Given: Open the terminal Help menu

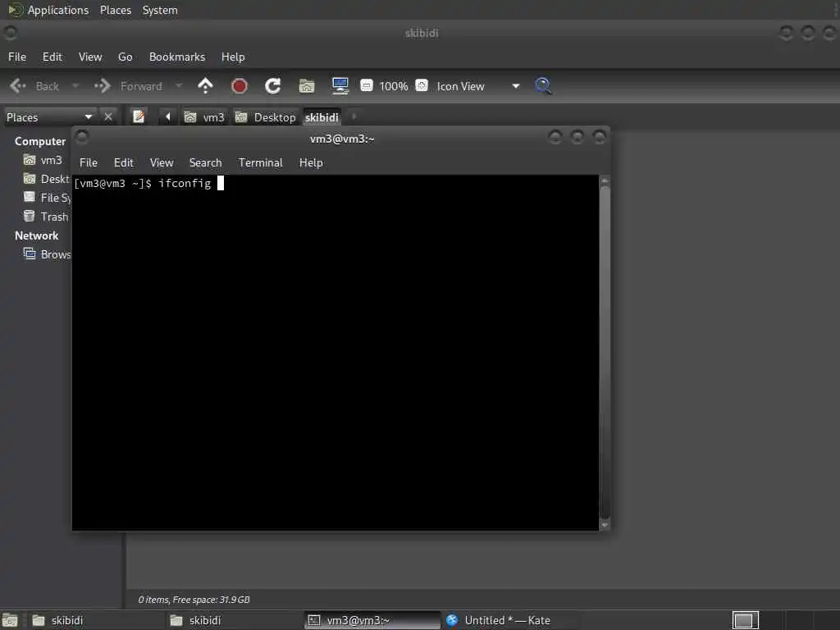Looking at the screenshot, I should point(311,162).
